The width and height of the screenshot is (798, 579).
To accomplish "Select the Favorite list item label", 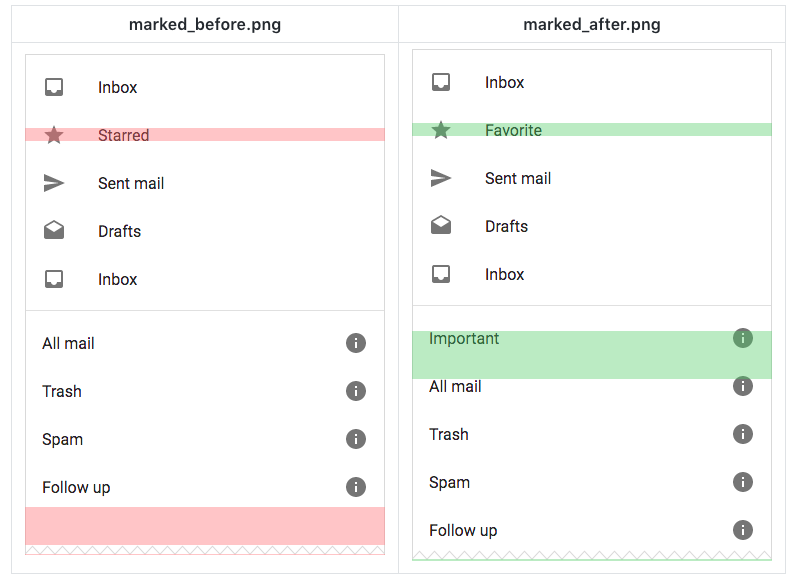I will pyautogui.click(x=513, y=130).
